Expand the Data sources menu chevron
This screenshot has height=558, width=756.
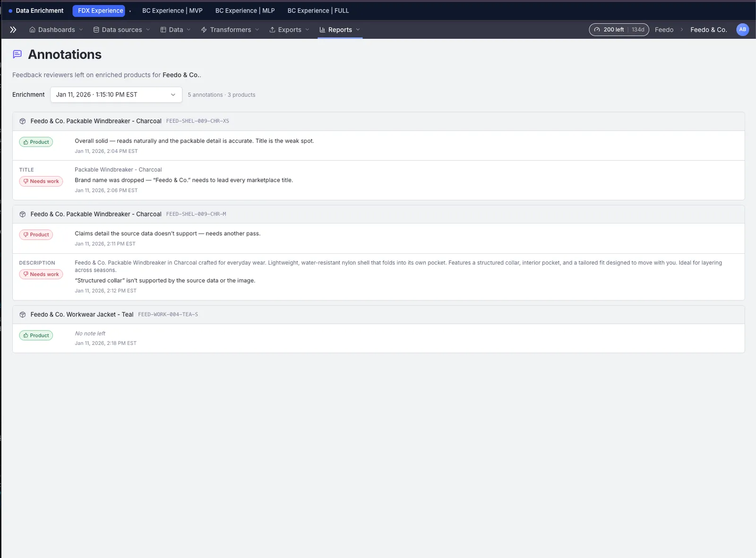click(148, 29)
